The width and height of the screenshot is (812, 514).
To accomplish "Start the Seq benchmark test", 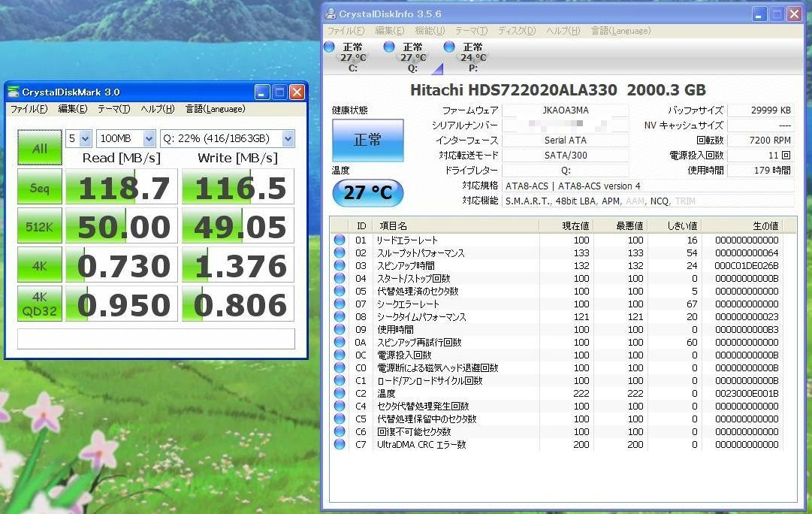I will coord(40,186).
